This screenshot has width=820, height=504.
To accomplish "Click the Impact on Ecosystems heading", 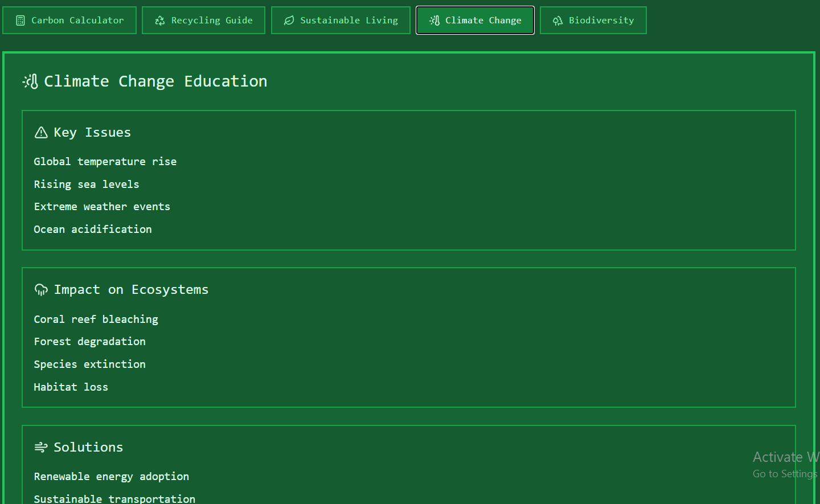I will click(131, 290).
